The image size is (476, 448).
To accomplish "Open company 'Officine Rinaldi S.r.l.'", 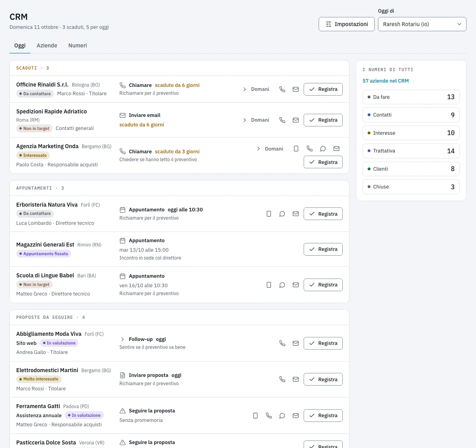I will [42, 85].
